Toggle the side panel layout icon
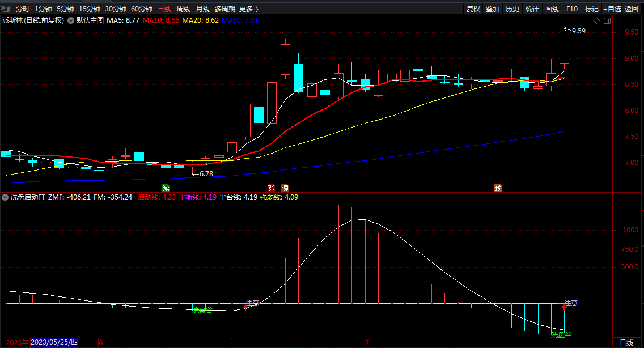 [x=607, y=20]
